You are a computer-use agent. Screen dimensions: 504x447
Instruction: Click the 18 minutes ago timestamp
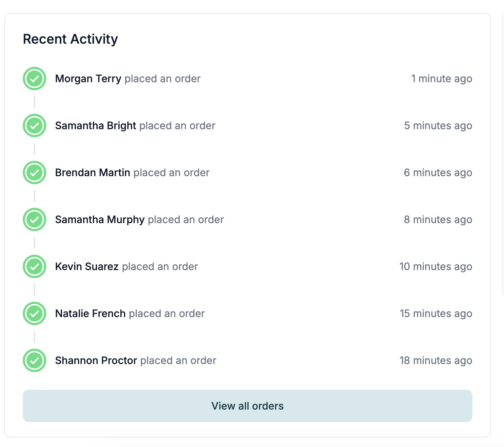point(436,360)
